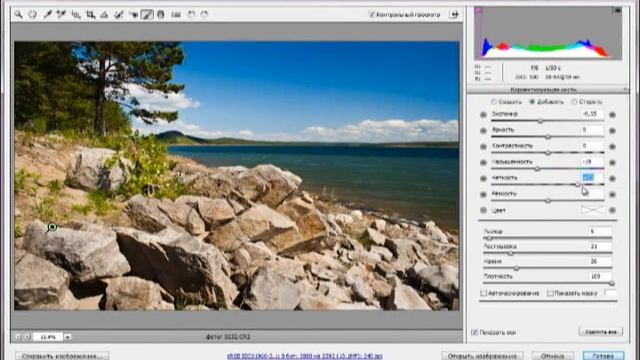Viewport: 640px width, 360px height.
Task: Click the Сохранить изображение button
Action: click(x=62, y=356)
